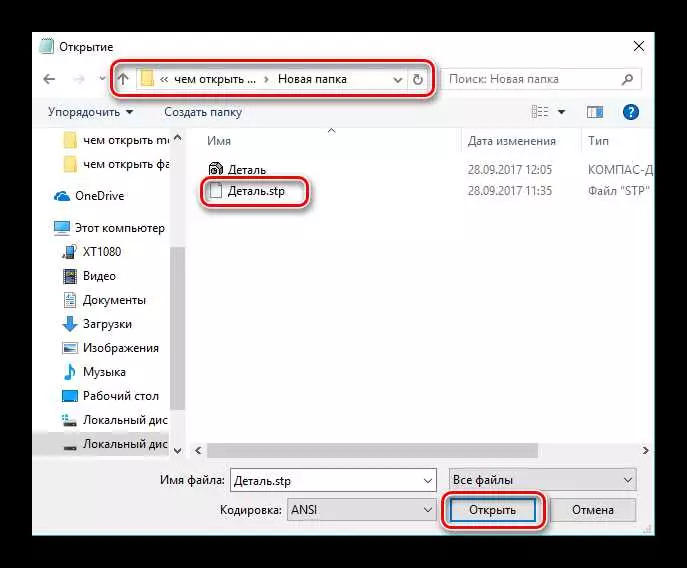Open the 'Кодировка' ANSI encoding dropdown
Viewport: 687px width, 568px height.
tap(361, 510)
